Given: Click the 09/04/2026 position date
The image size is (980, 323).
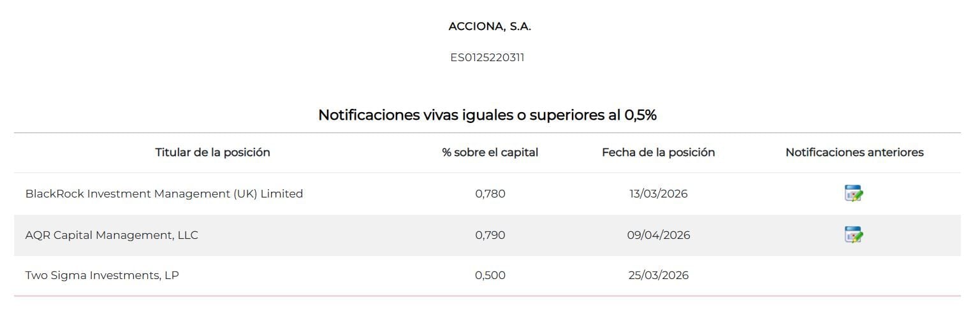Looking at the screenshot, I should [x=658, y=235].
